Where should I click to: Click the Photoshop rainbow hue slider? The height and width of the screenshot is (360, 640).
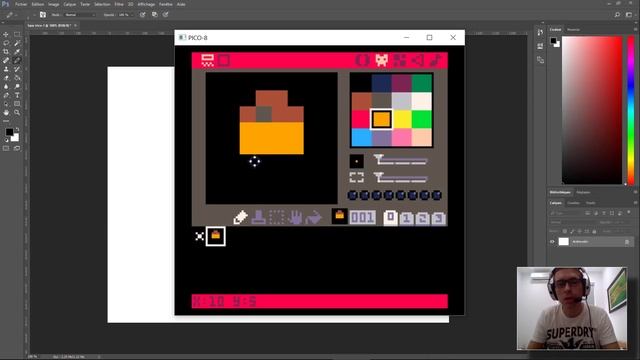[x=631, y=110]
